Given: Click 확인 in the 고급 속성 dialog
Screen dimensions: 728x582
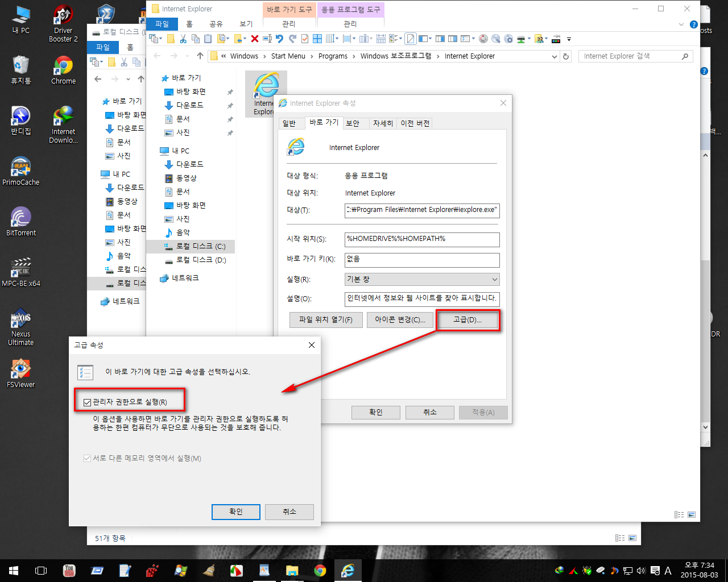Looking at the screenshot, I should coord(236,512).
